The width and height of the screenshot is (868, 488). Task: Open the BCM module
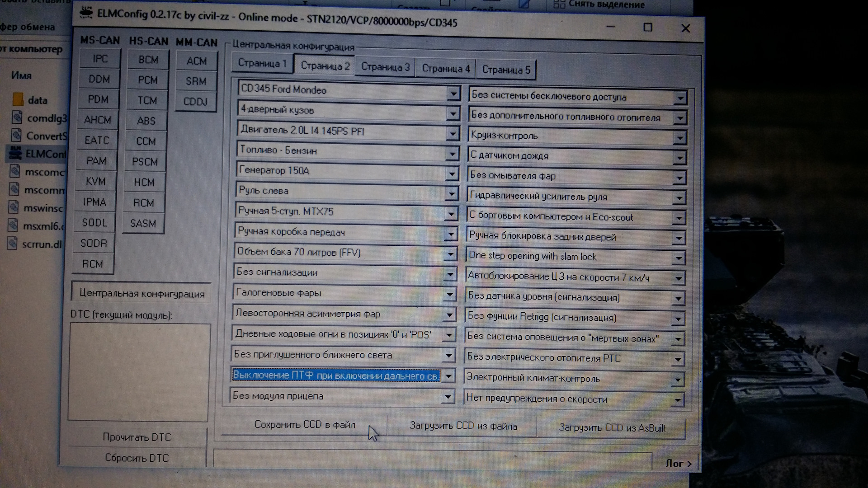pyautogui.click(x=148, y=60)
